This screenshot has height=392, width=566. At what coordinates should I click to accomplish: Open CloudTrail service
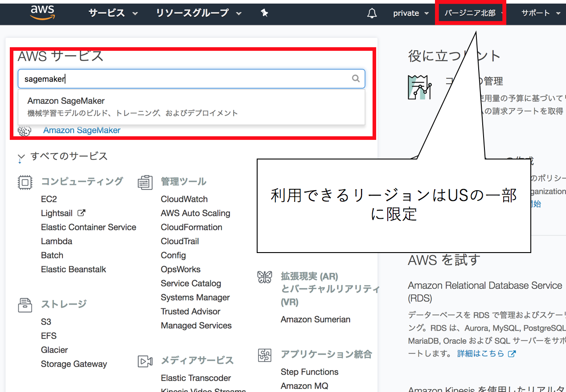pyautogui.click(x=180, y=241)
